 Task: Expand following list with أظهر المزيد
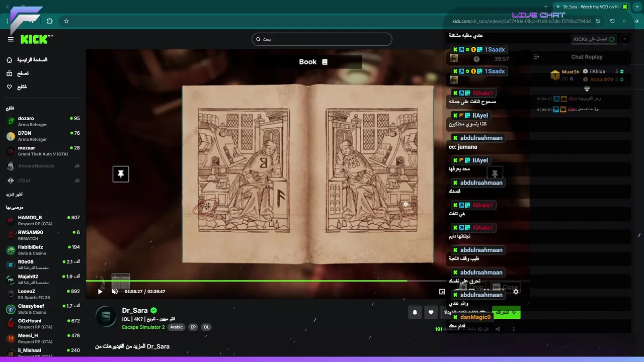(x=14, y=194)
